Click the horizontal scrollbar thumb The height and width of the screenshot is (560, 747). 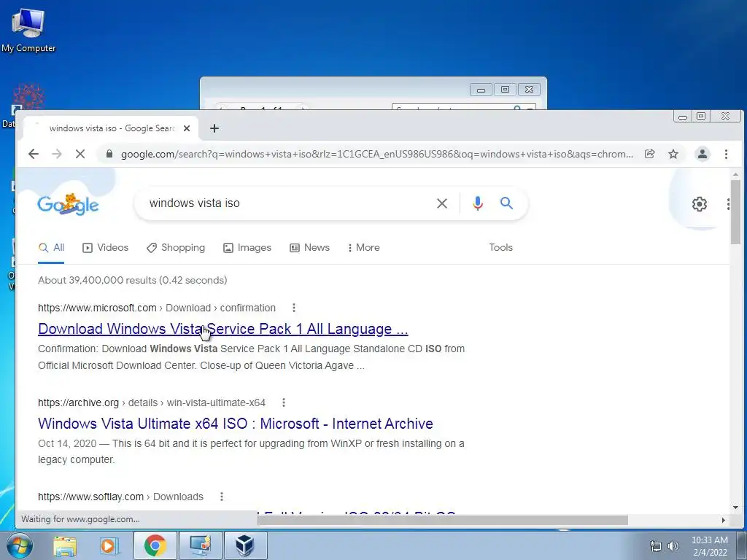click(443, 520)
